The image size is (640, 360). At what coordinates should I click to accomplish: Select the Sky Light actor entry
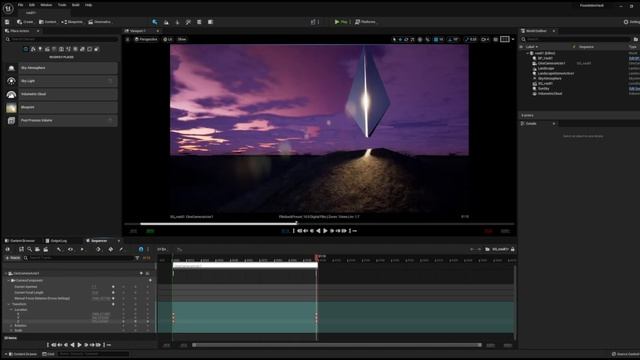coord(68,81)
